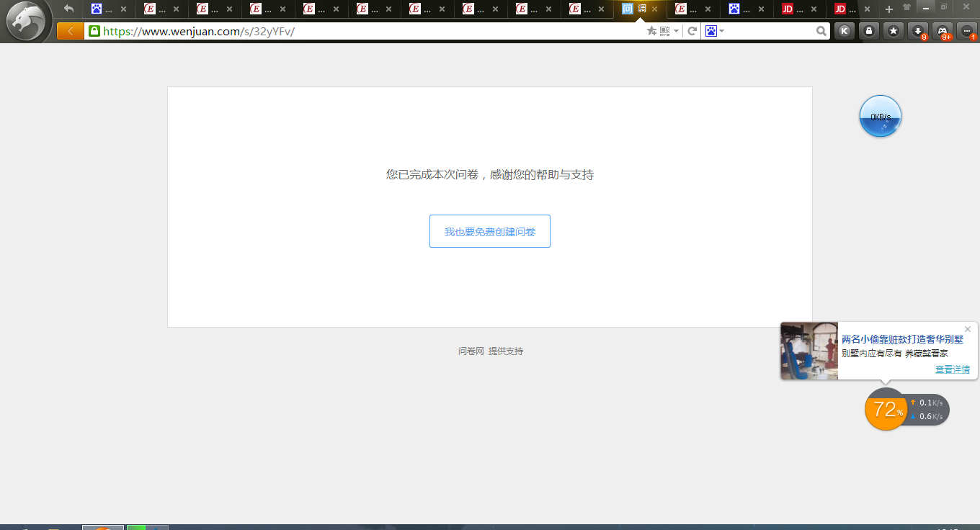Click the green security padlock in address bar
The height and width of the screenshot is (530, 980).
coord(94,31)
